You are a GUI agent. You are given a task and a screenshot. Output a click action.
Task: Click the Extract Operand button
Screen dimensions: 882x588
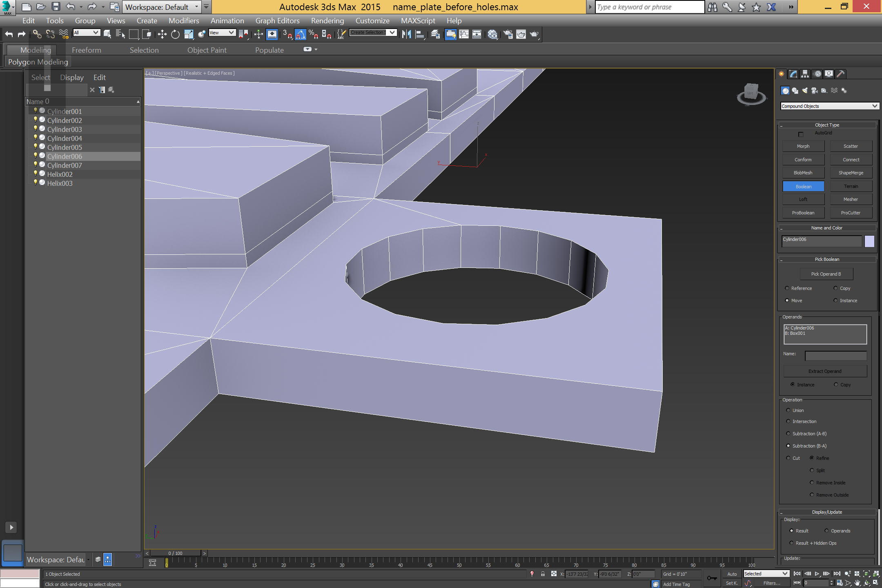[825, 371]
